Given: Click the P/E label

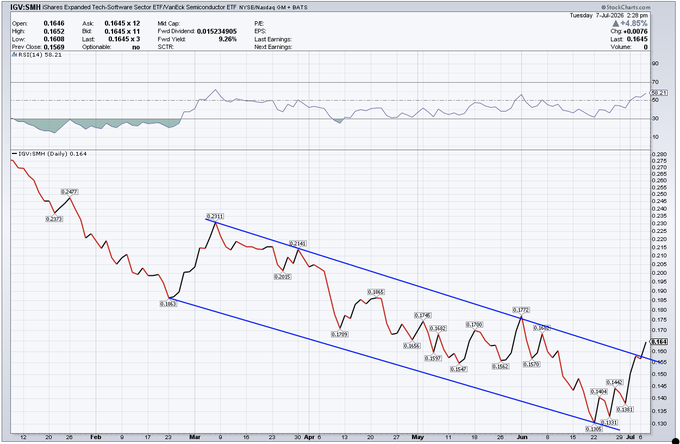Looking at the screenshot, I should (259, 23).
